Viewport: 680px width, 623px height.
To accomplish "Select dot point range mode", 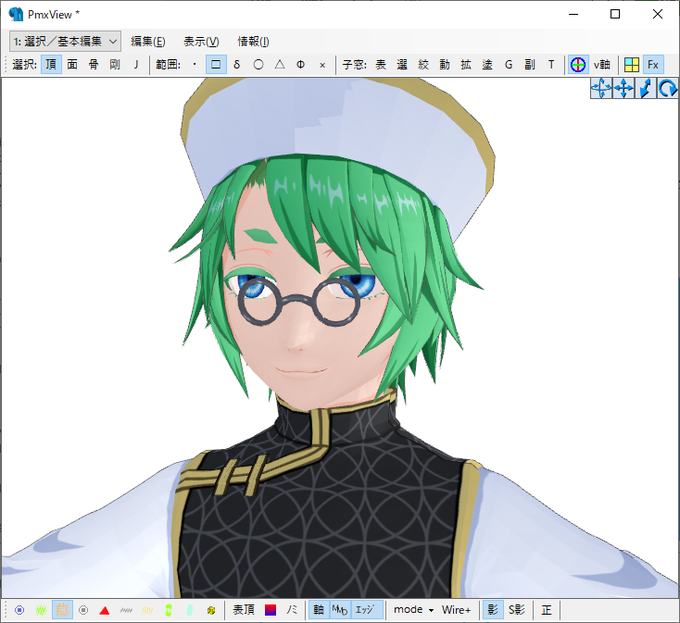I will point(194,65).
